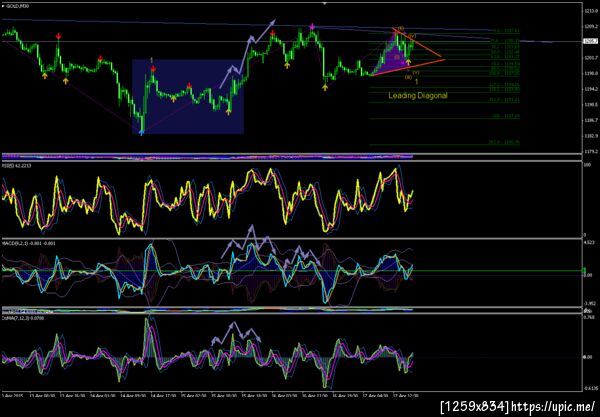Click the highlighted current price tag on the scale
Screen dimensions: 600x417
[x=589, y=41]
